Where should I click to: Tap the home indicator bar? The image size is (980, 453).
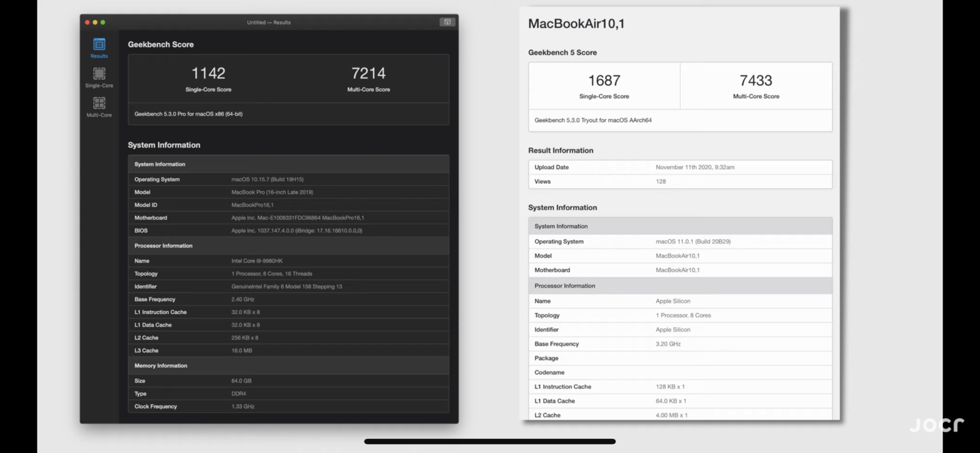[490, 441]
